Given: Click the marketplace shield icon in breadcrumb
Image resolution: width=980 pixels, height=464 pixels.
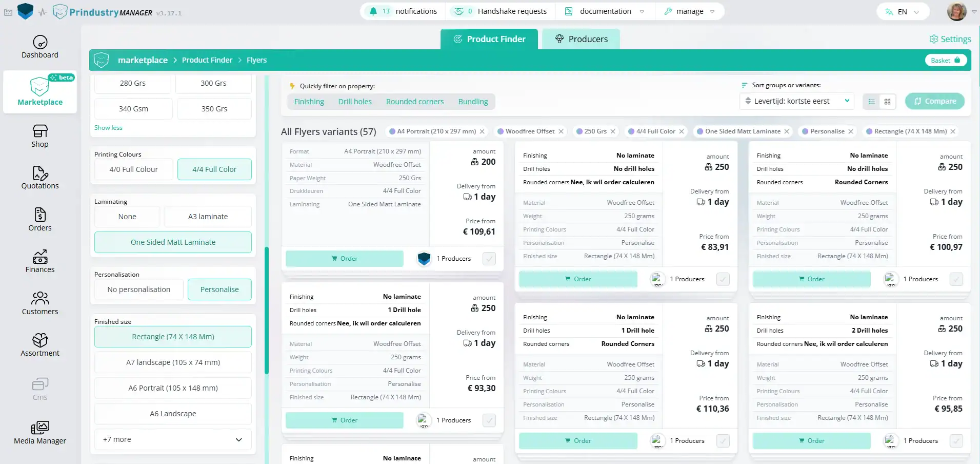Looking at the screenshot, I should (102, 60).
